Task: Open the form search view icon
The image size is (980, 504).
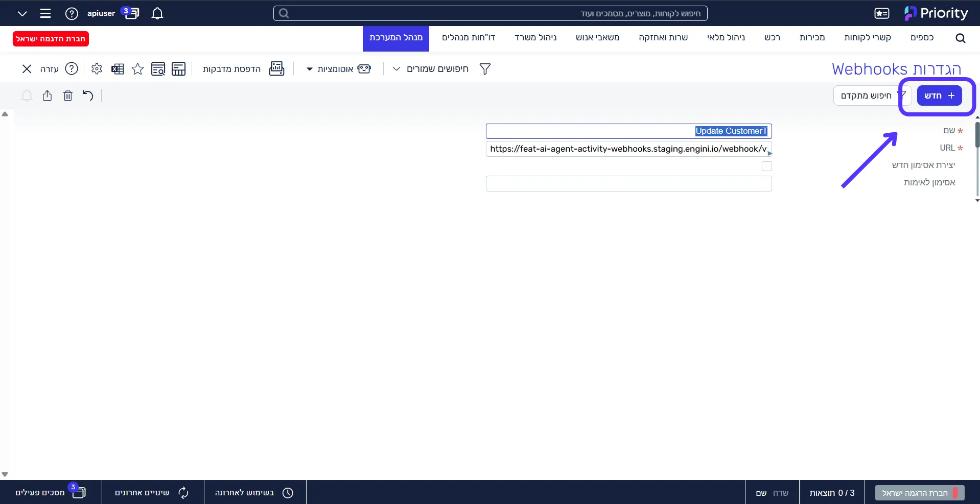Action: (158, 69)
